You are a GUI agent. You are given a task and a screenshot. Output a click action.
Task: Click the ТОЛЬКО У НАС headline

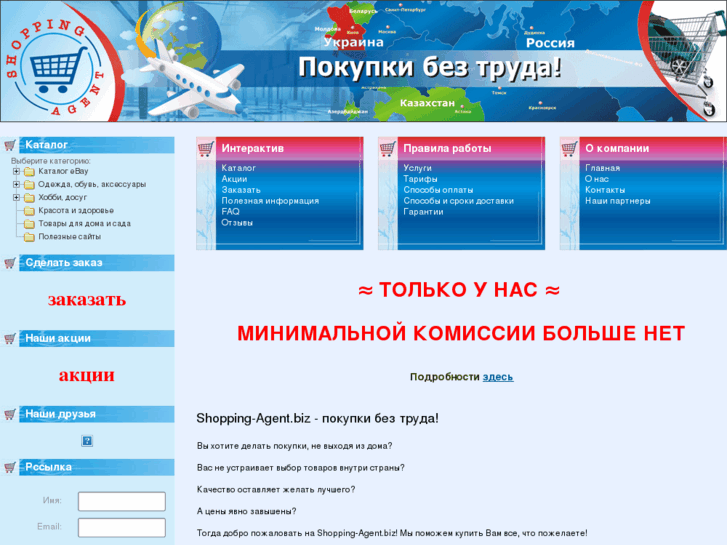click(x=459, y=290)
